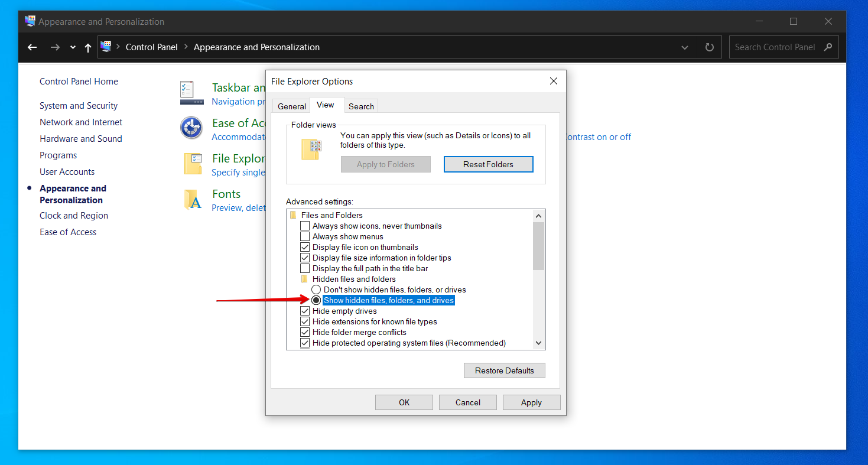Viewport: 868px width, 465px height.
Task: Click the Restore Defaults button
Action: tap(504, 370)
